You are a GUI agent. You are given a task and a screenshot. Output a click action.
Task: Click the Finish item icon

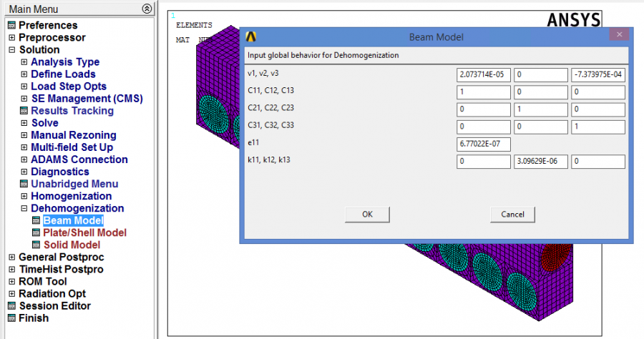pyautogui.click(x=12, y=318)
